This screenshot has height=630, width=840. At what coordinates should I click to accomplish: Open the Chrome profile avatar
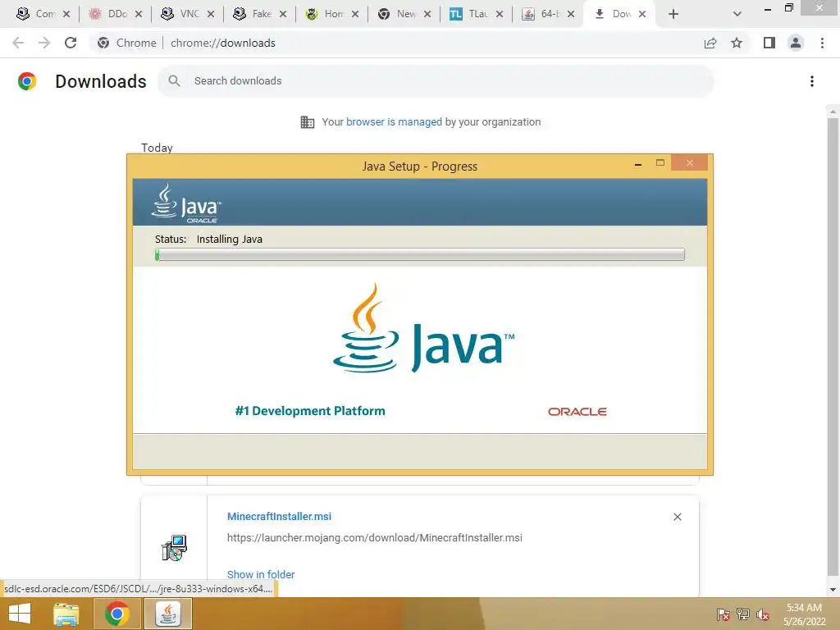[796, 43]
